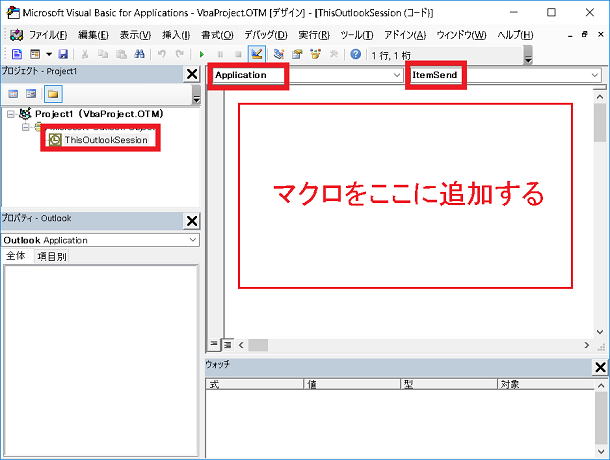Click the 対象 column header in Watch pane
Image resolution: width=610 pixels, height=460 pixels.
point(546,385)
